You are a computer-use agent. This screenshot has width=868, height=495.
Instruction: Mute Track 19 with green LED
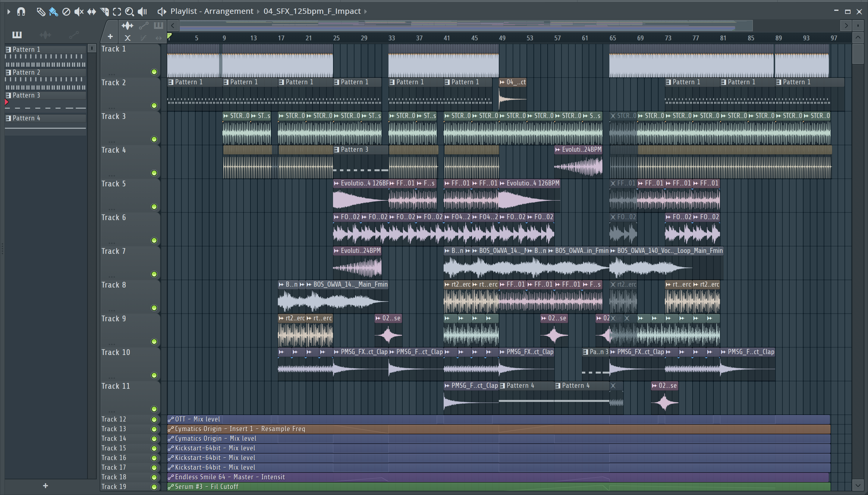coord(154,487)
